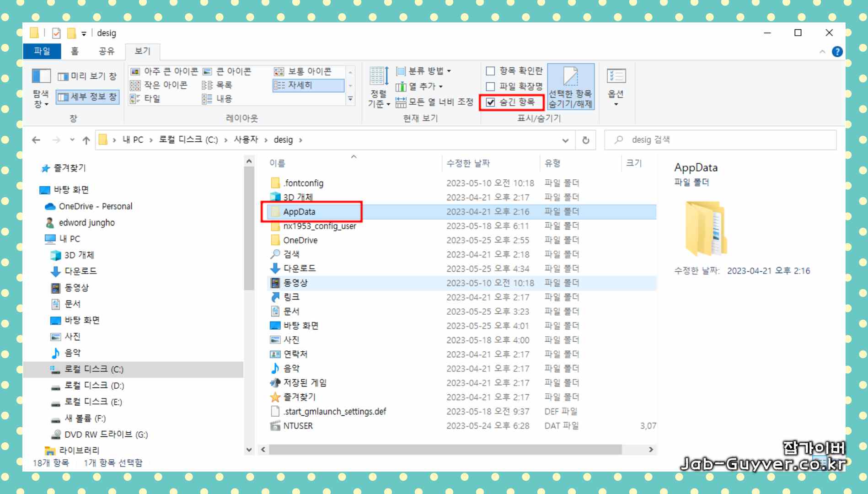Click the up arrow to parent folder
The image size is (868, 494).
pos(86,140)
